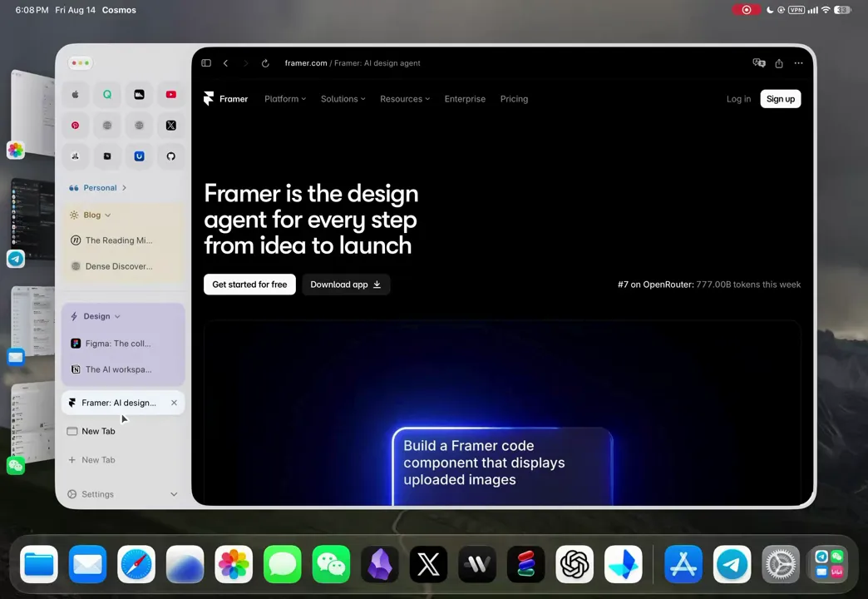The height and width of the screenshot is (599, 868).
Task: Click the Enterprise nav link
Action: click(x=465, y=99)
